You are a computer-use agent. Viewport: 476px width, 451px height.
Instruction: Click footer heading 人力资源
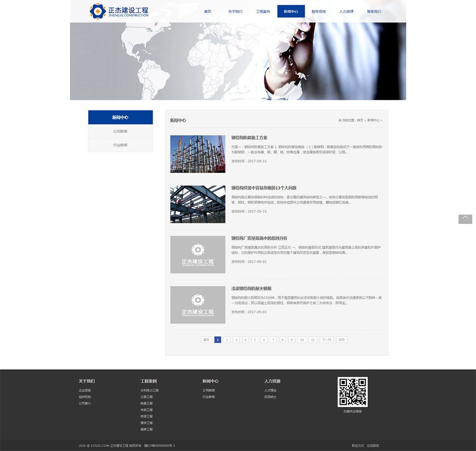pos(273,381)
